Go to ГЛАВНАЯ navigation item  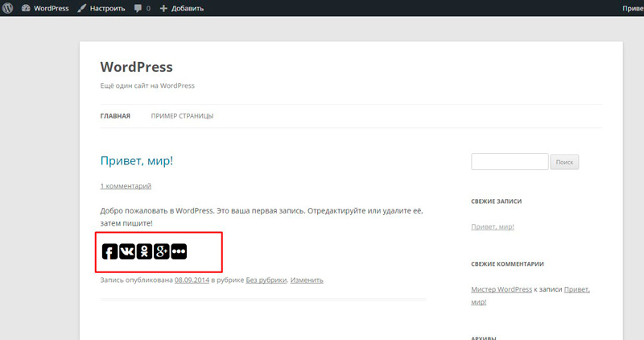[x=115, y=116]
